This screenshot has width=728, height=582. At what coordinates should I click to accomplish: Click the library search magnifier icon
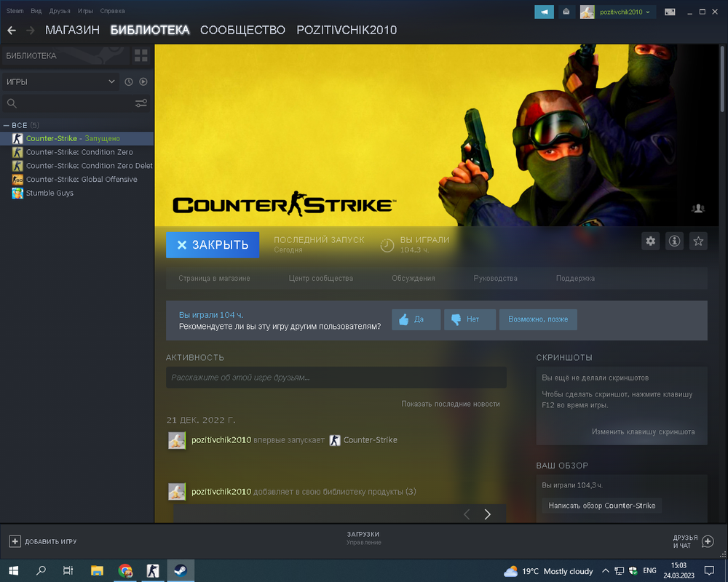[12, 103]
